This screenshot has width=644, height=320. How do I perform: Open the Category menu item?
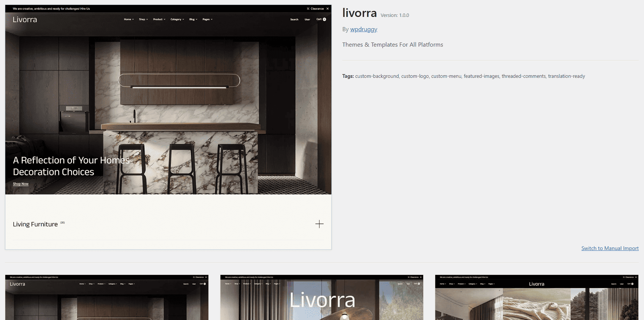177,19
